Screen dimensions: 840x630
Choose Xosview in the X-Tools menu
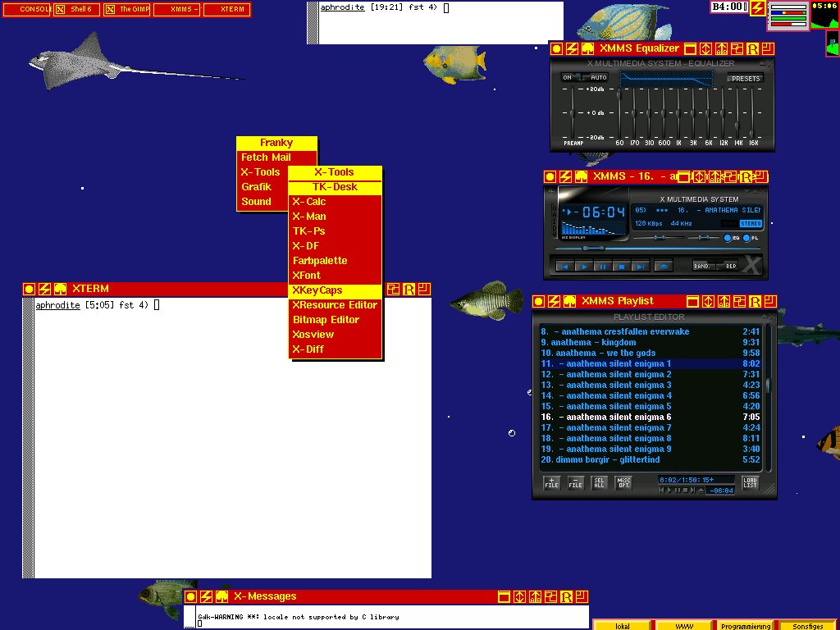coord(335,335)
